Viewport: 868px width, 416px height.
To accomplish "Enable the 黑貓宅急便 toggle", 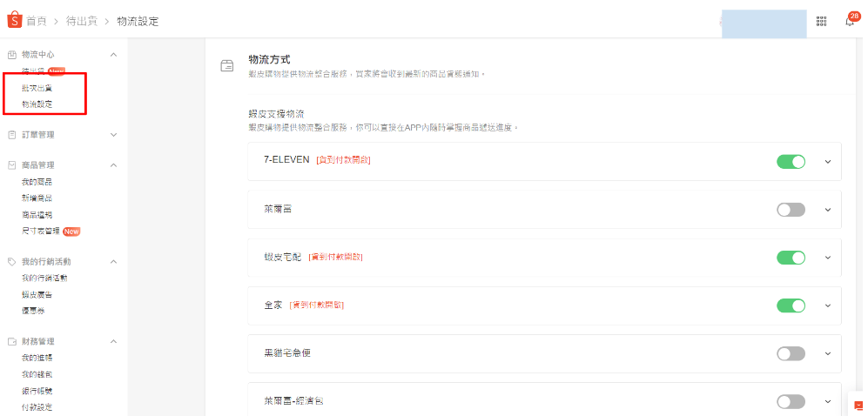I will 791,353.
